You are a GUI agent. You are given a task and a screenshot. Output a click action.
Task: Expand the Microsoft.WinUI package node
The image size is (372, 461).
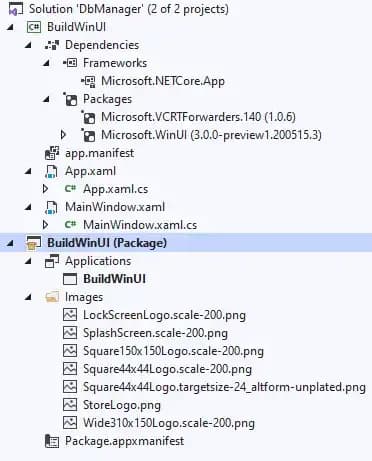pyautogui.click(x=63, y=135)
